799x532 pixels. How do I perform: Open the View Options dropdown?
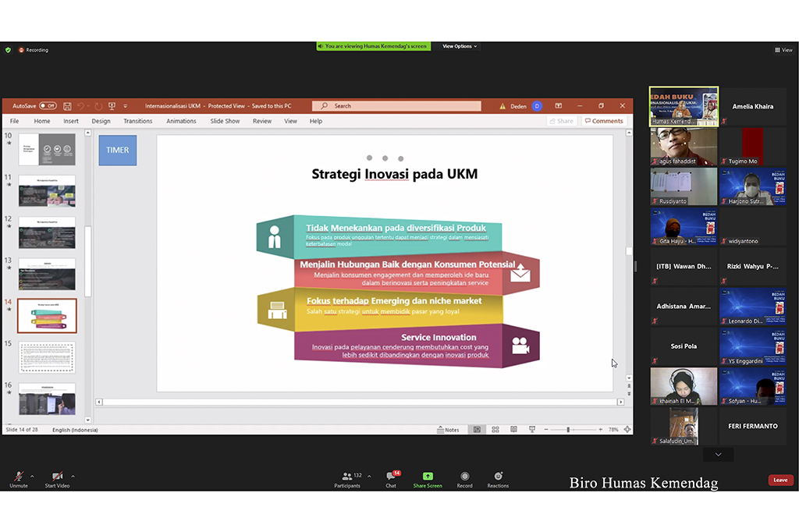coord(460,46)
